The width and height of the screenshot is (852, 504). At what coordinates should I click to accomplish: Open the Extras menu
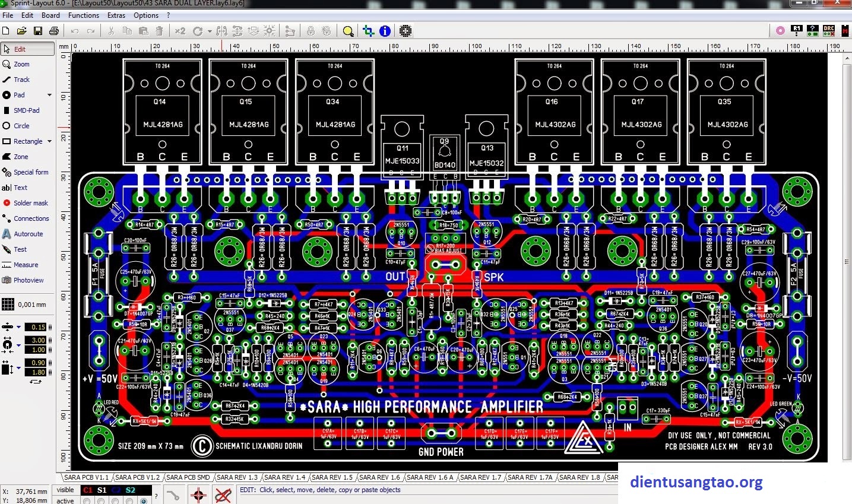pos(116,15)
